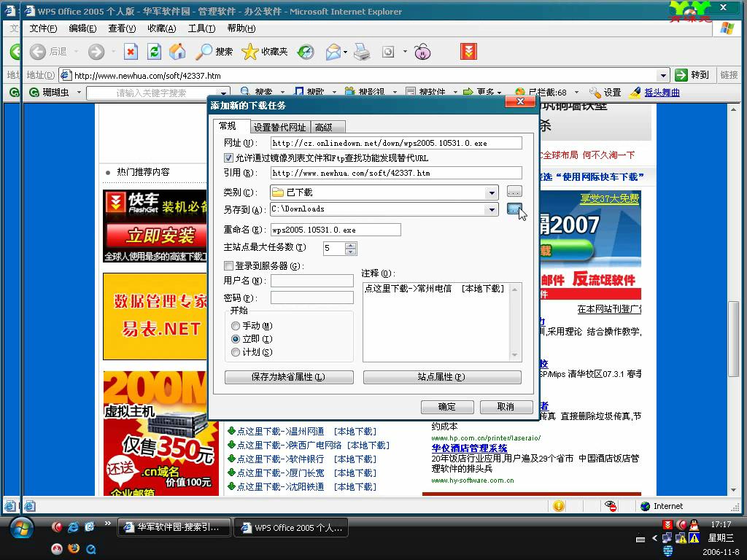Image resolution: width=747 pixels, height=560 pixels.
Task: Expand the Mail icon dropdown arrow
Action: point(345,52)
